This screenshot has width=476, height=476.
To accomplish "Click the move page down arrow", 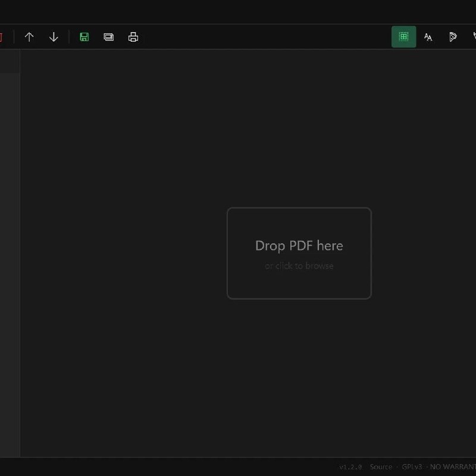I will coord(54,37).
